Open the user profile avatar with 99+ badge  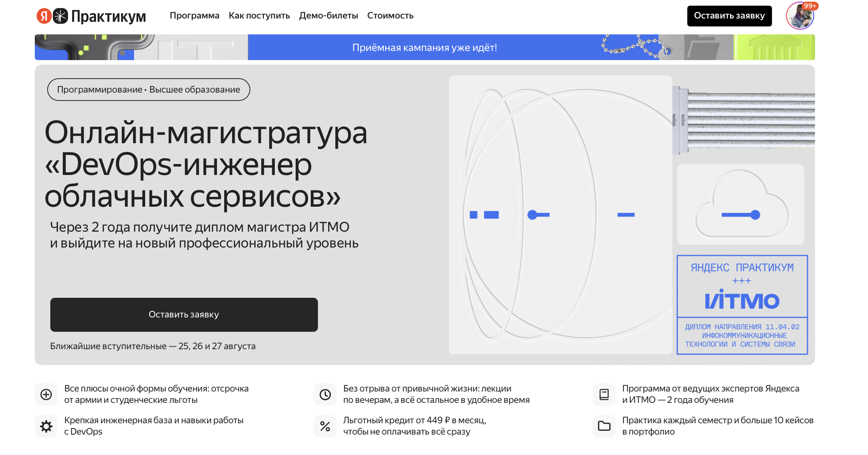800,16
